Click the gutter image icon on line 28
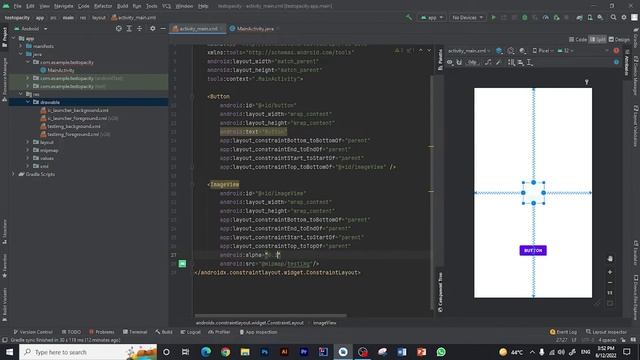 182,264
